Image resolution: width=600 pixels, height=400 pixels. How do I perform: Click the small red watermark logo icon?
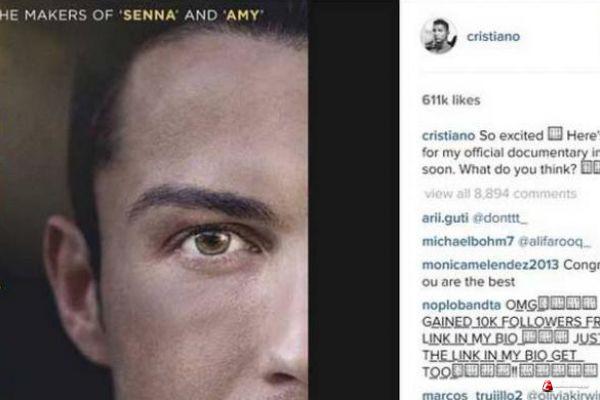[548, 385]
